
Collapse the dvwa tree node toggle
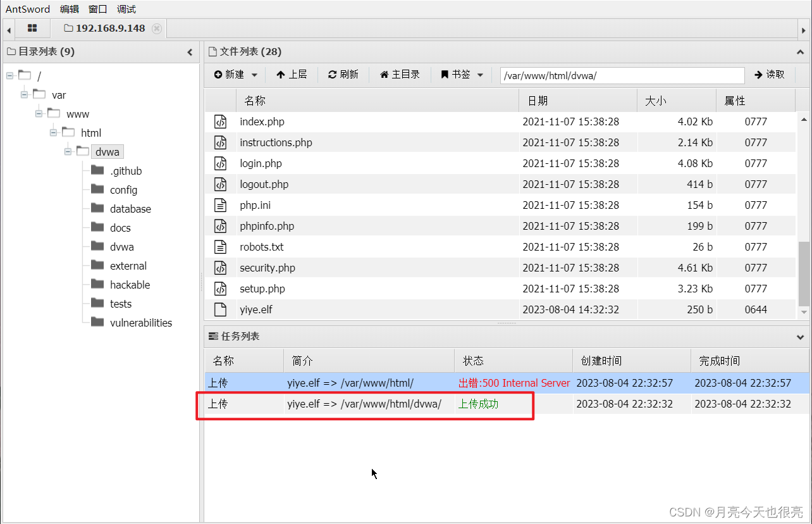(x=68, y=152)
